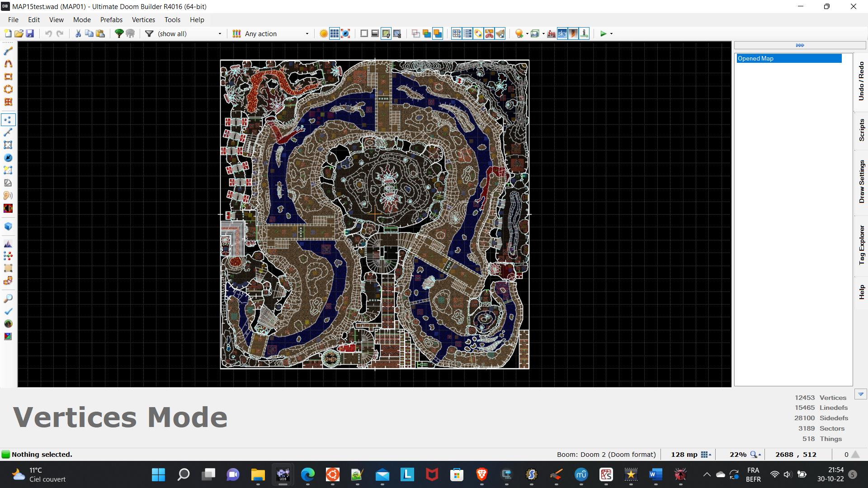Insert prefab using green tree icon
Viewport: 868px width, 488px height.
pos(119,33)
